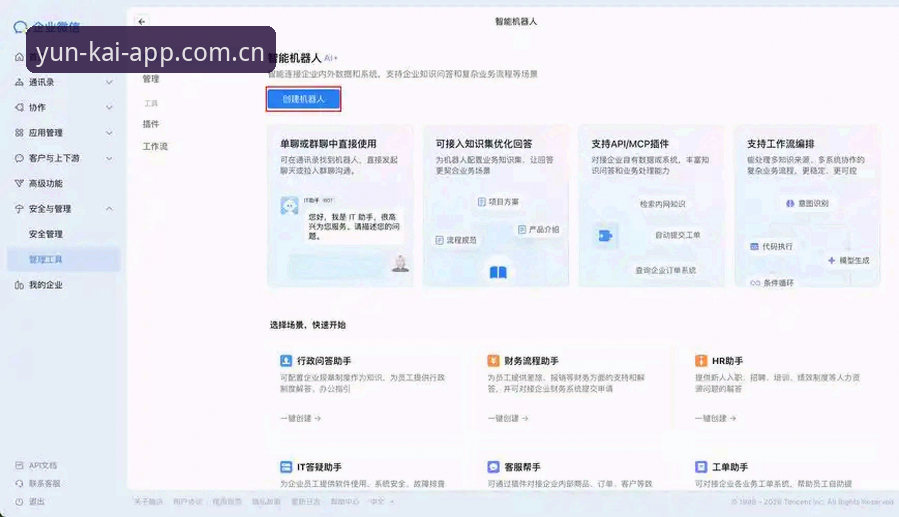This screenshot has width=899, height=517.
Task: Expand the 应用管理 chevron
Action: pyautogui.click(x=109, y=133)
